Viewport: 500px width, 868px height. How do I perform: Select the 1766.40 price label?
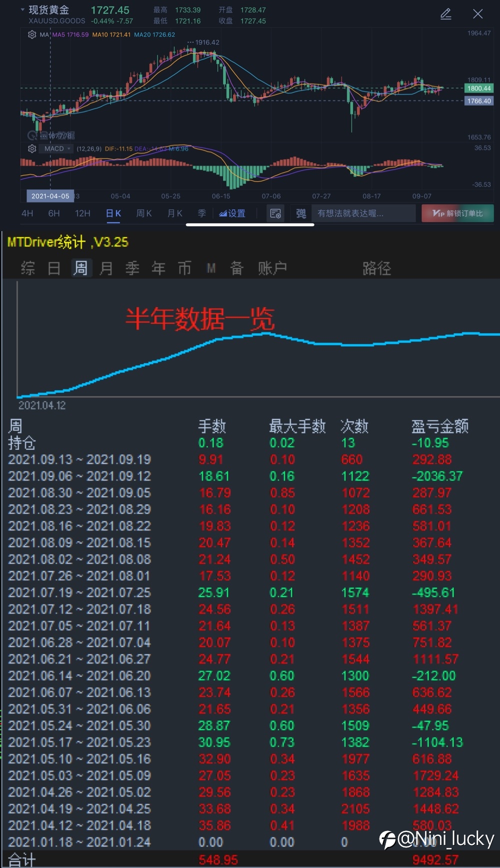(x=479, y=101)
